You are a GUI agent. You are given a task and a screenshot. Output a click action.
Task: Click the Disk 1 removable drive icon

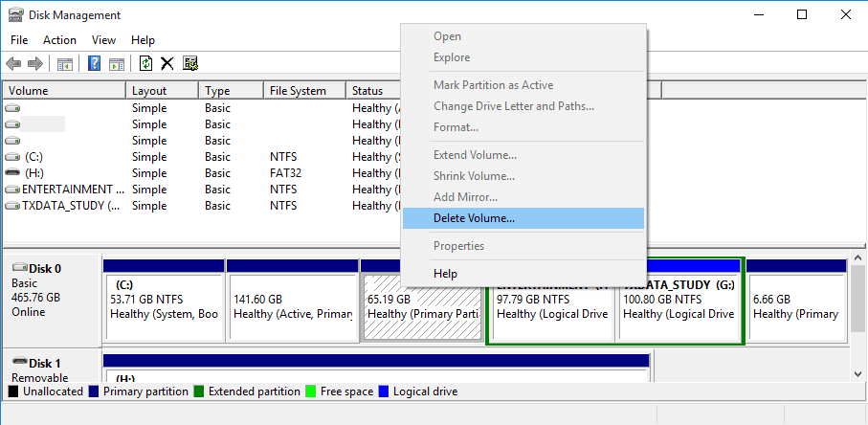pos(20,362)
